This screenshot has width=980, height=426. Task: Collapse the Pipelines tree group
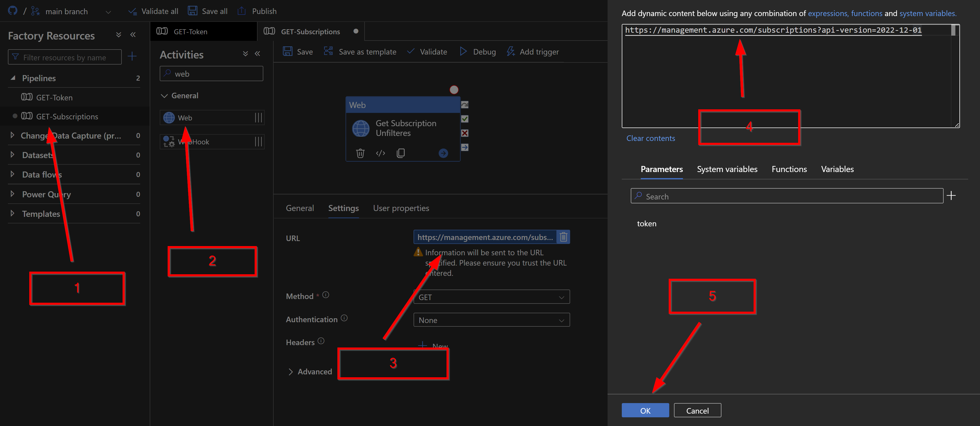point(13,78)
